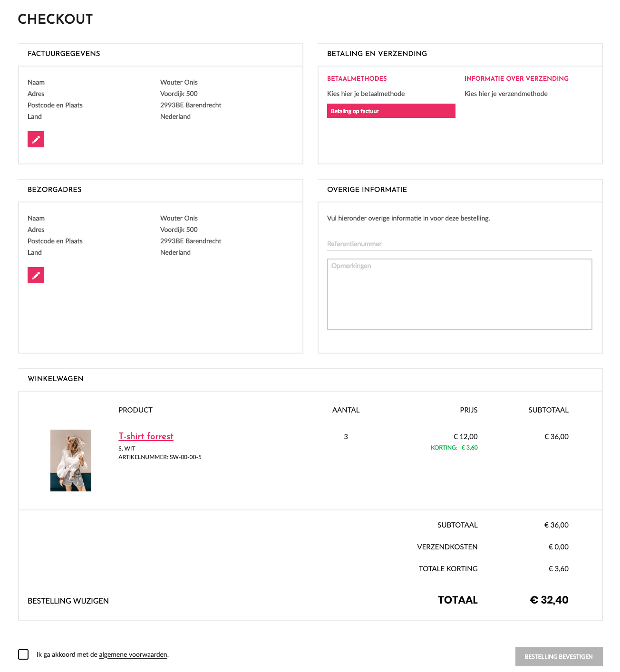
Task: Click into the Referentienummer input field
Action: tap(459, 244)
